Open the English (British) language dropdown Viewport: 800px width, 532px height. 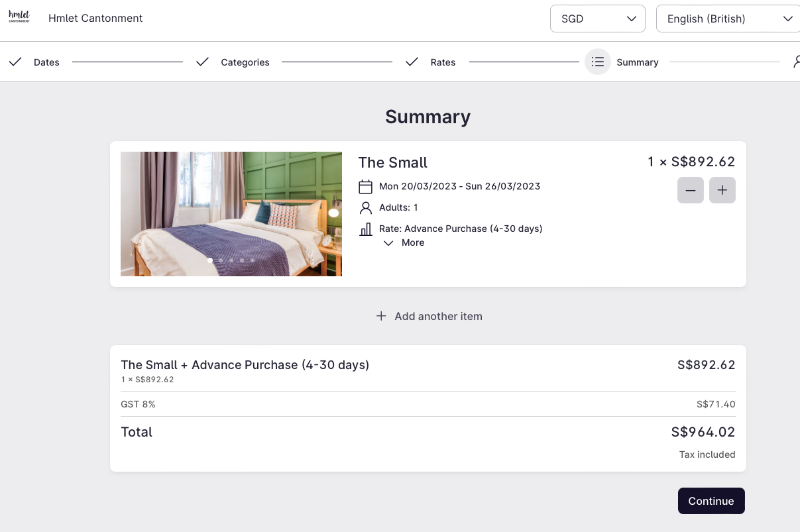click(x=728, y=19)
